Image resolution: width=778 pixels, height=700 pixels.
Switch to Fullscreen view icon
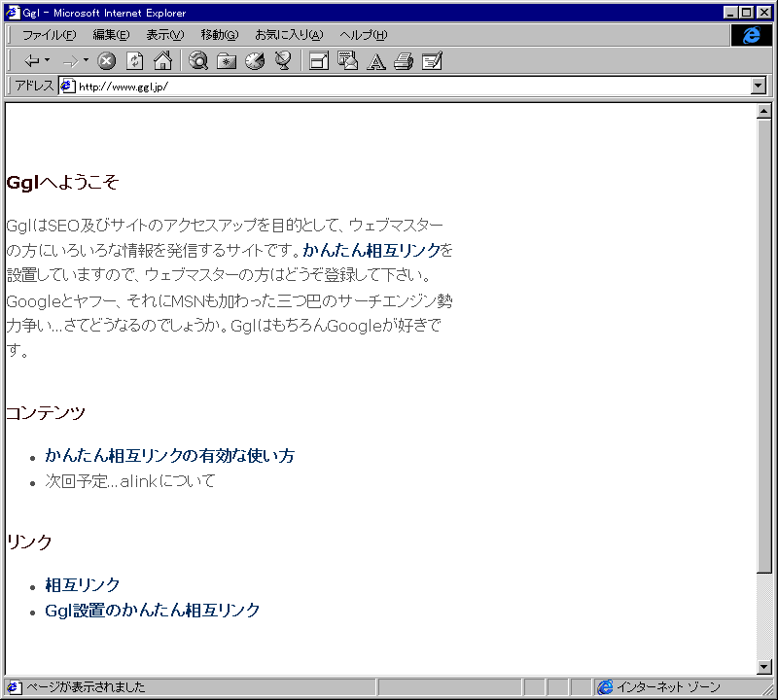click(x=319, y=61)
